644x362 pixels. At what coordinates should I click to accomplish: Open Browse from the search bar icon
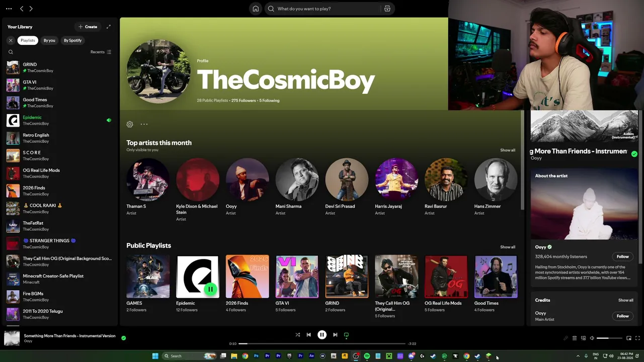387,9
